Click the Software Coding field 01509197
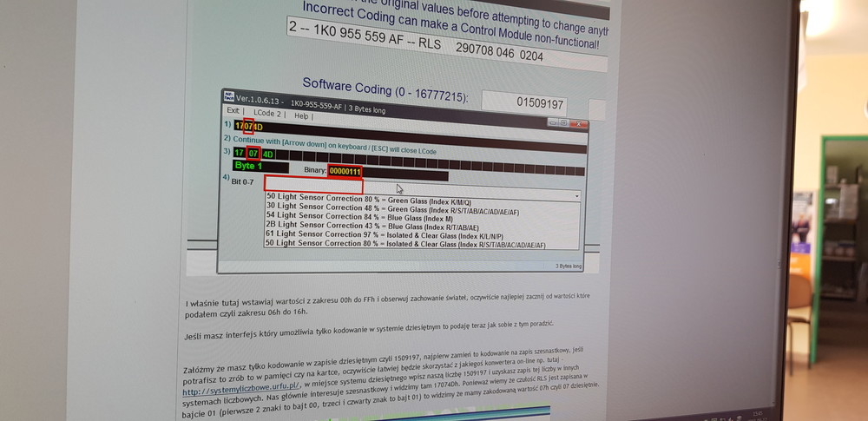This screenshot has height=421, width=868. (540, 104)
